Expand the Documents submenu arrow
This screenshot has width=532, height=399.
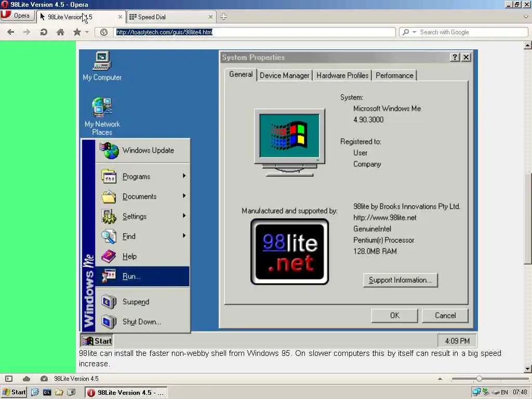pyautogui.click(x=184, y=196)
